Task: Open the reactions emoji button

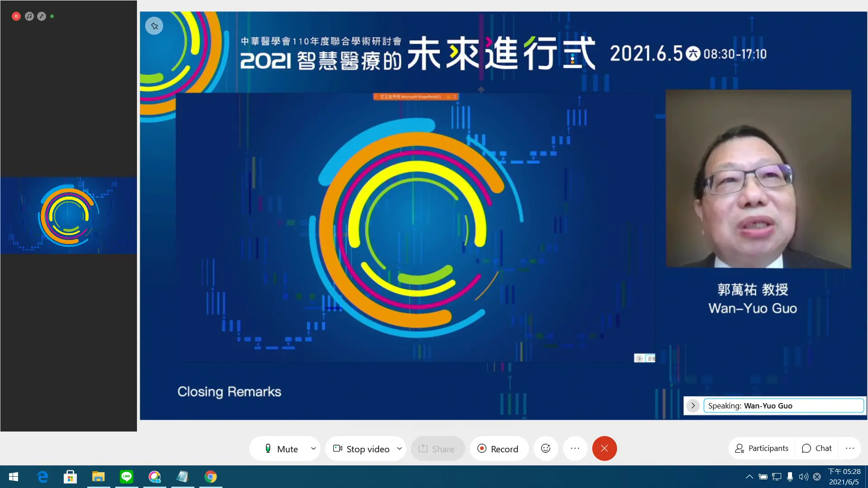Action: 546,448
